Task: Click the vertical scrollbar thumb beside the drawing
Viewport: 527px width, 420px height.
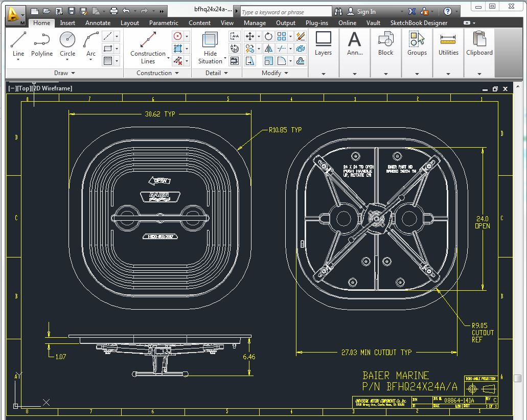Action: pyautogui.click(x=518, y=378)
